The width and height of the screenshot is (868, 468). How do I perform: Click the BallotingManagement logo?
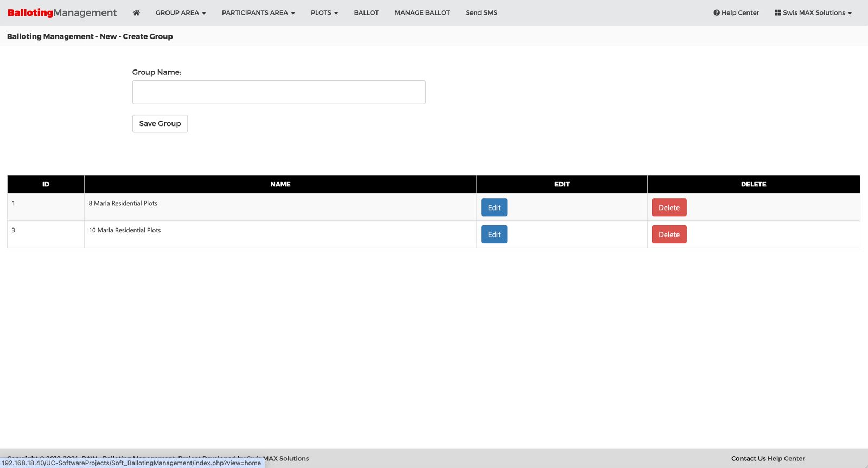coord(62,12)
